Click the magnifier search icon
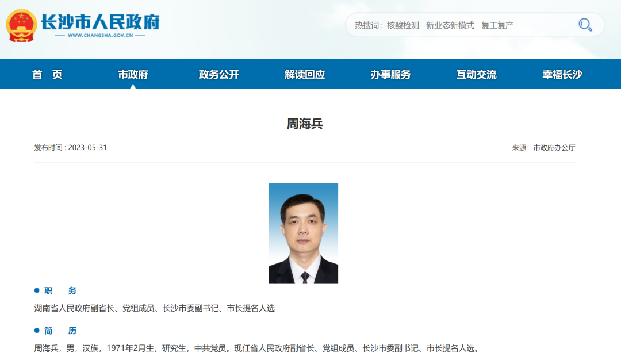The width and height of the screenshot is (621, 364). pos(585,25)
